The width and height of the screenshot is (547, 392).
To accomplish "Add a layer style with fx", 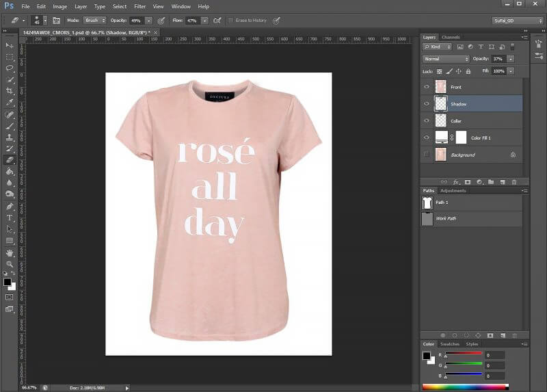I will tap(456, 182).
